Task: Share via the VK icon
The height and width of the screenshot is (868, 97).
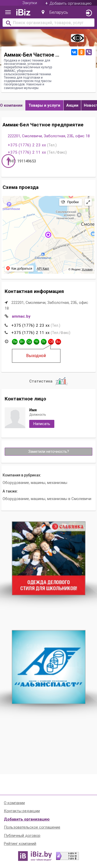Action: tap(74, 52)
